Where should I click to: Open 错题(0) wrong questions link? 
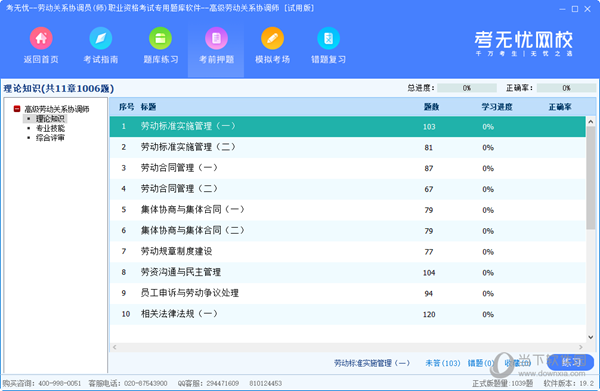click(x=481, y=363)
